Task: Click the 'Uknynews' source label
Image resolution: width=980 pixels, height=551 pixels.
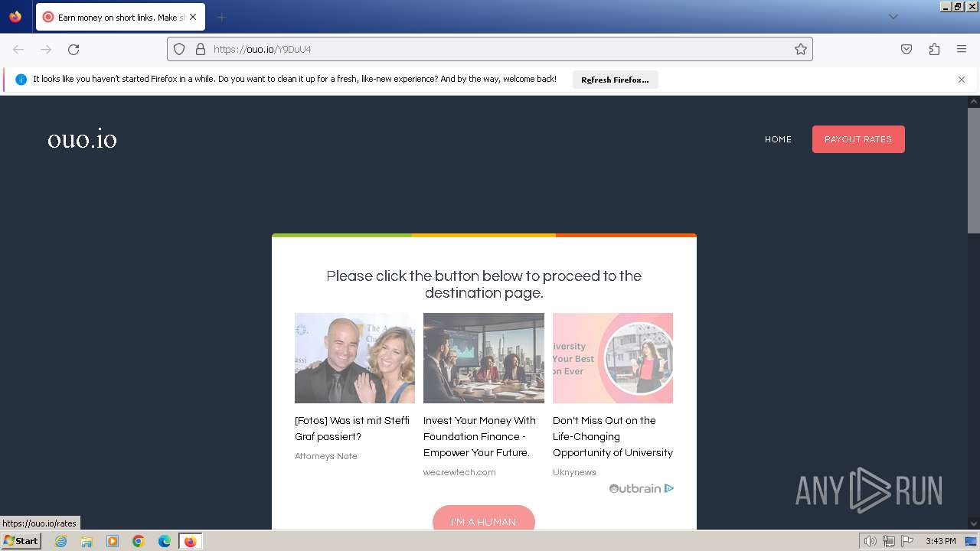Action: pos(574,472)
